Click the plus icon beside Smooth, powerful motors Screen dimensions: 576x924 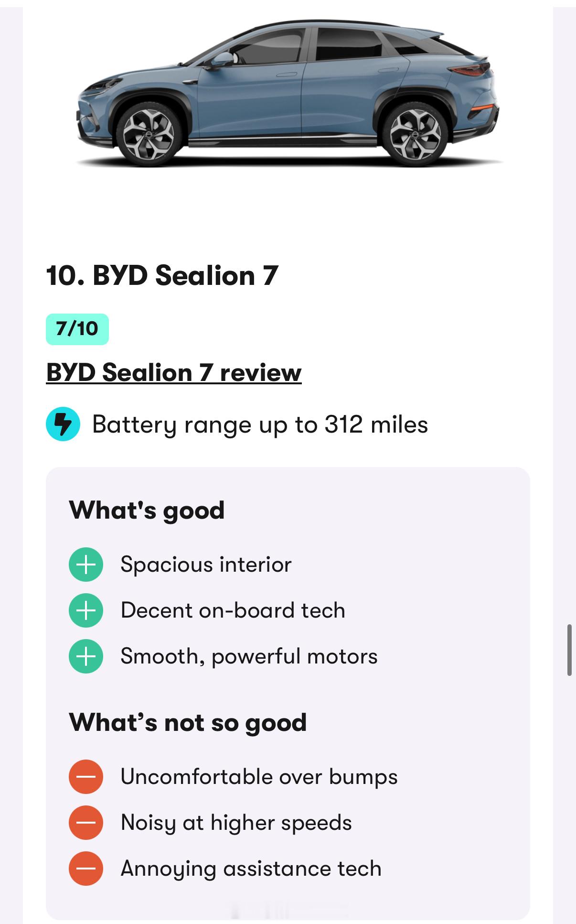pos(86,656)
